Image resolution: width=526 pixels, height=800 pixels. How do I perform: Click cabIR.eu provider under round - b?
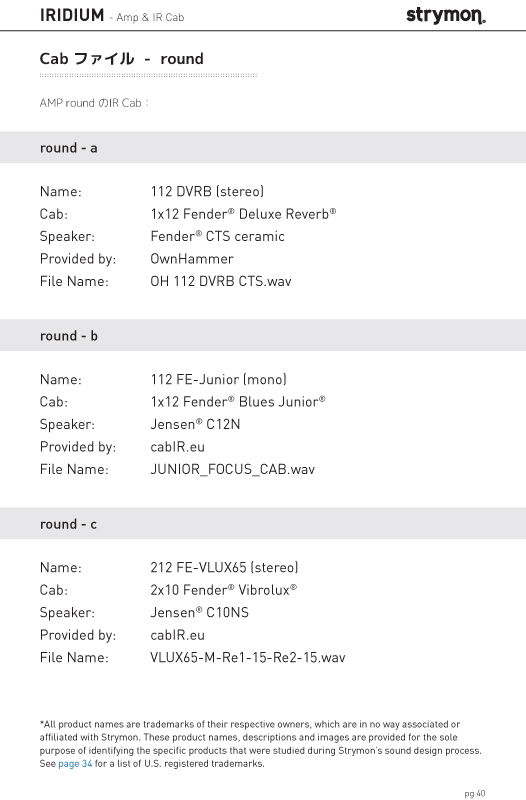tap(177, 447)
